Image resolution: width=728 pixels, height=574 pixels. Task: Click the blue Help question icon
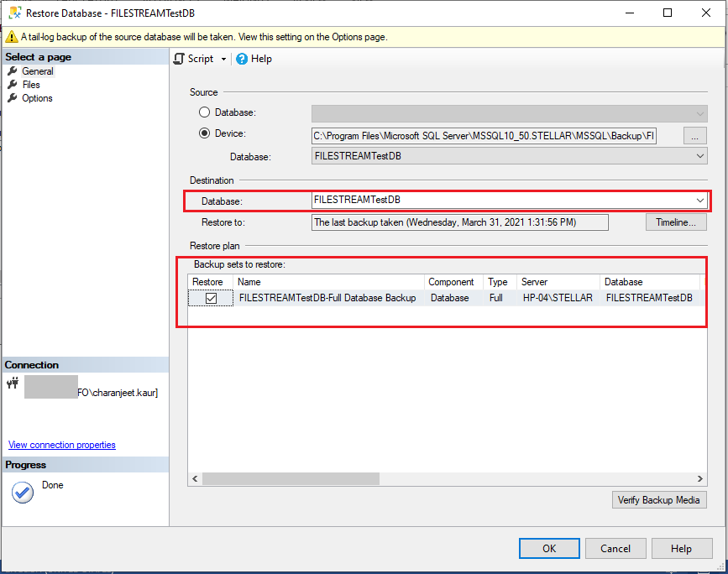click(x=242, y=59)
